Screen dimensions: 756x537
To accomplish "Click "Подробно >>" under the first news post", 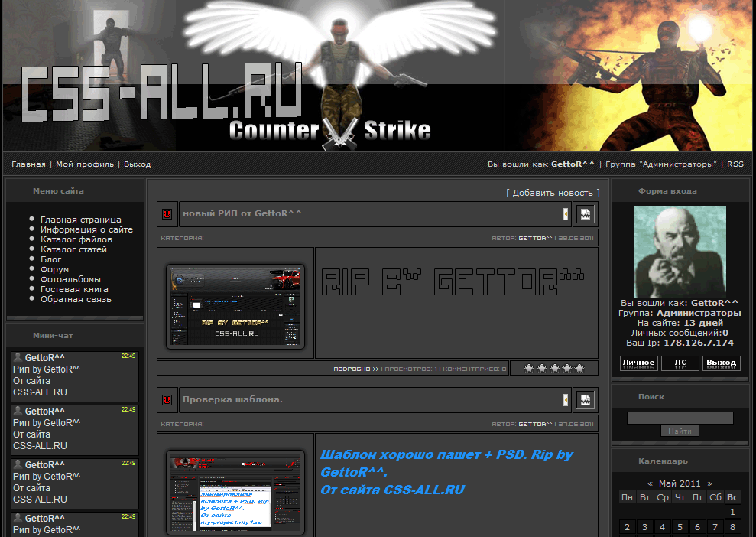I will [x=356, y=369].
